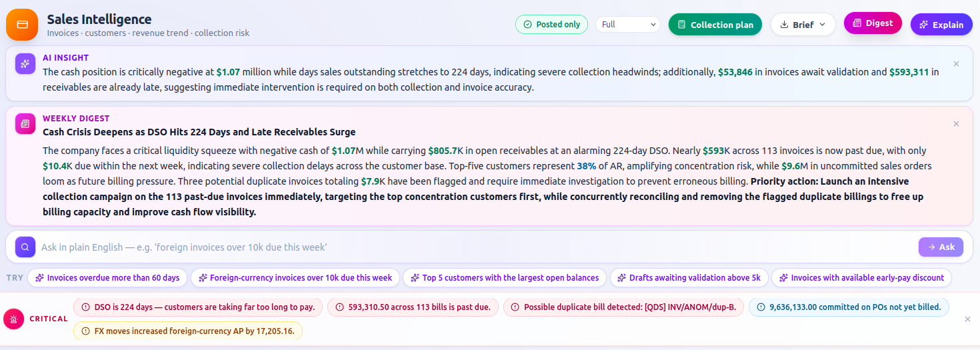Try 'Foreign-currency invoices over 10k due this week'
This screenshot has height=350, width=980.
click(295, 278)
